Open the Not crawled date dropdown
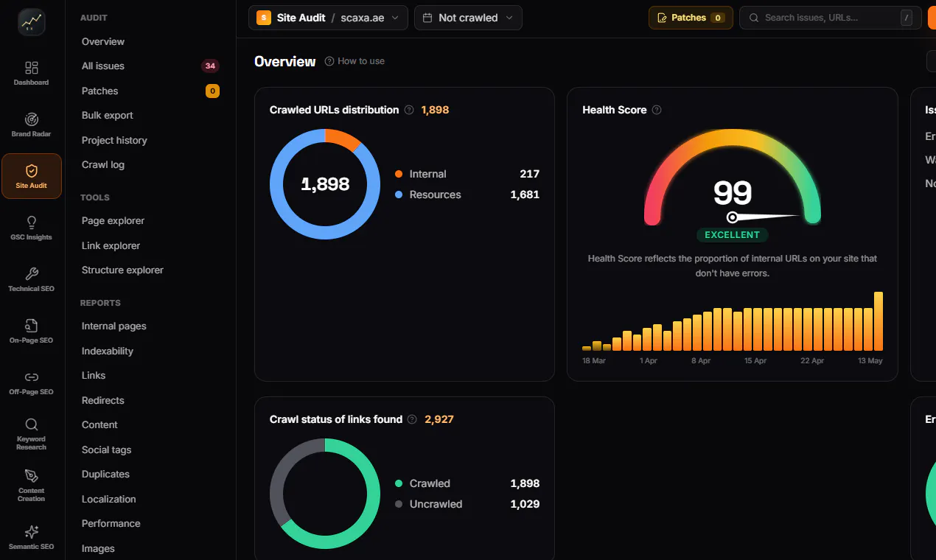 tap(468, 18)
